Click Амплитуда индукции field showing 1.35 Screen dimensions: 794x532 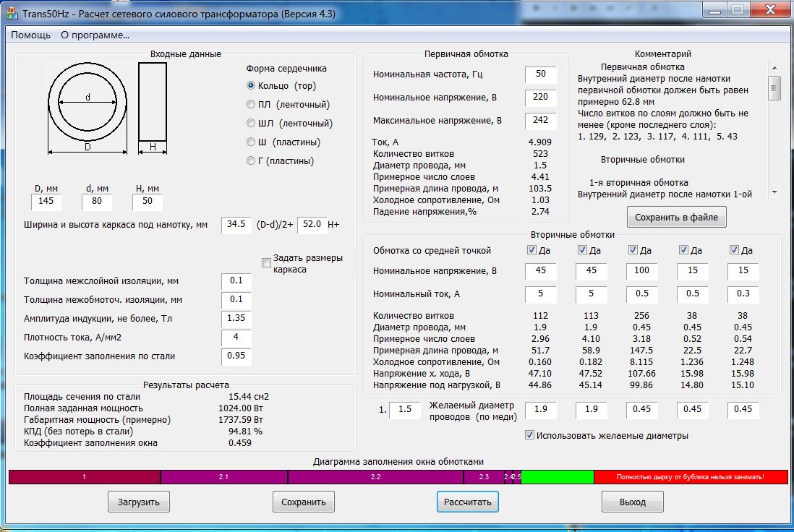236,318
